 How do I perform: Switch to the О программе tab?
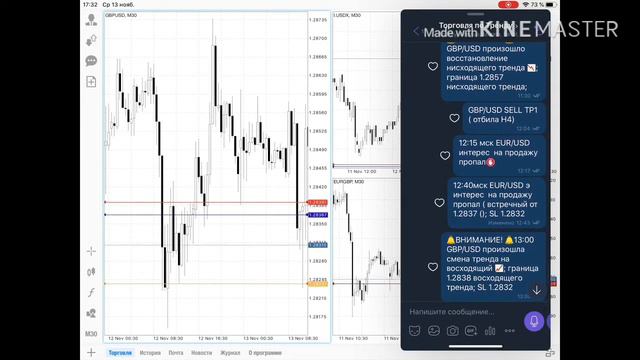pyautogui.click(x=265, y=353)
